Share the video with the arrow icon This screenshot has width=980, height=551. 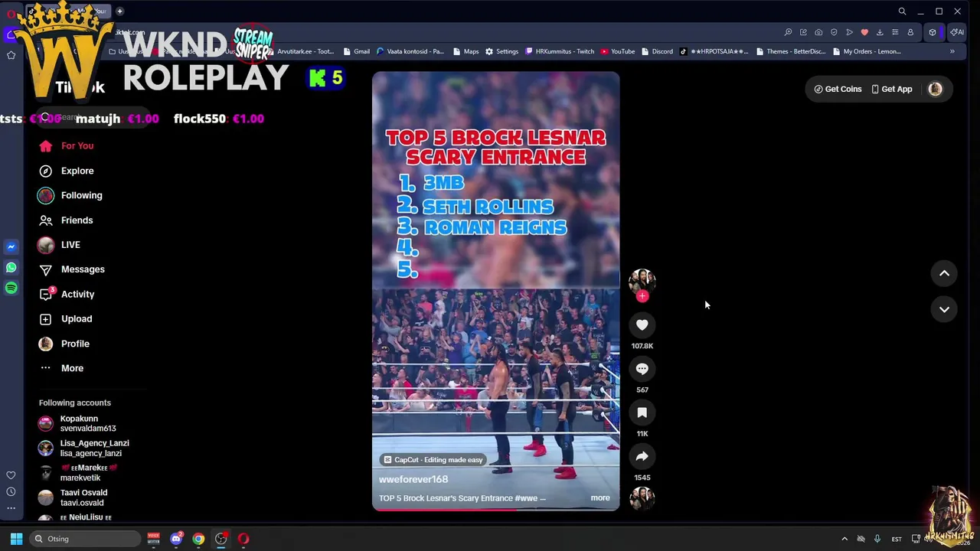tap(642, 457)
